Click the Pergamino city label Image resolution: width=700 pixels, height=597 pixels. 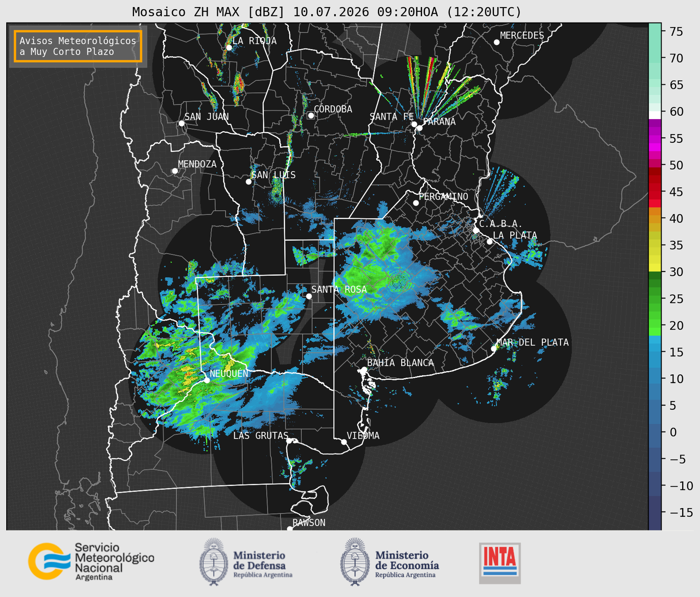coord(443,197)
